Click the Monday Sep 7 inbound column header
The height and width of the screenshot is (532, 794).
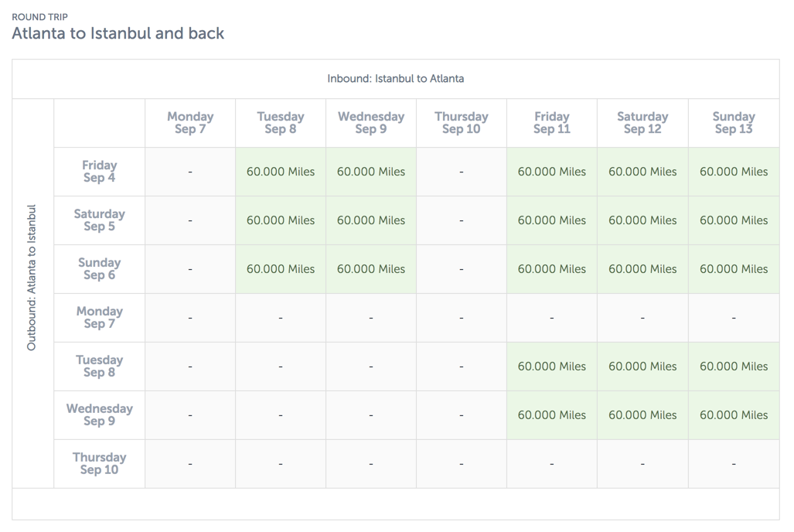pyautogui.click(x=190, y=123)
